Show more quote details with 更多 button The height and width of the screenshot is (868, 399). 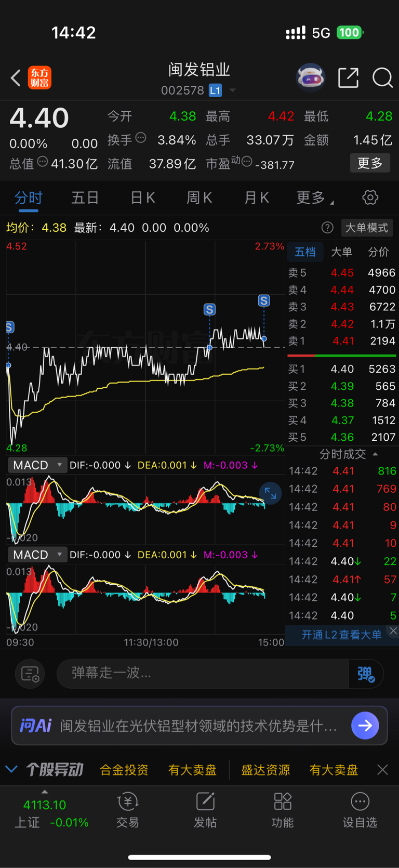point(370,163)
